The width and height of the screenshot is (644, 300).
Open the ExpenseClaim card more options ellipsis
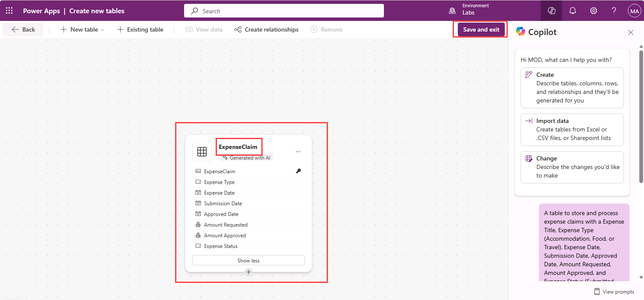coord(298,151)
